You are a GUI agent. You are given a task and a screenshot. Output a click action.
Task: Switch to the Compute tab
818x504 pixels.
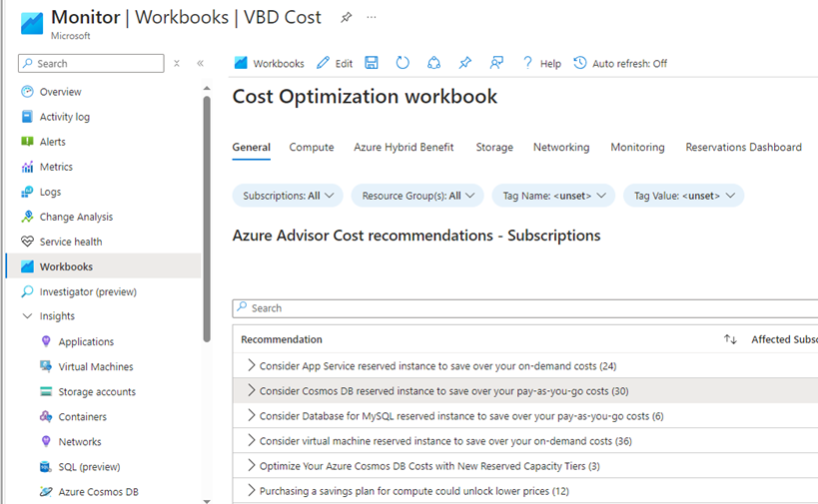pos(312,148)
